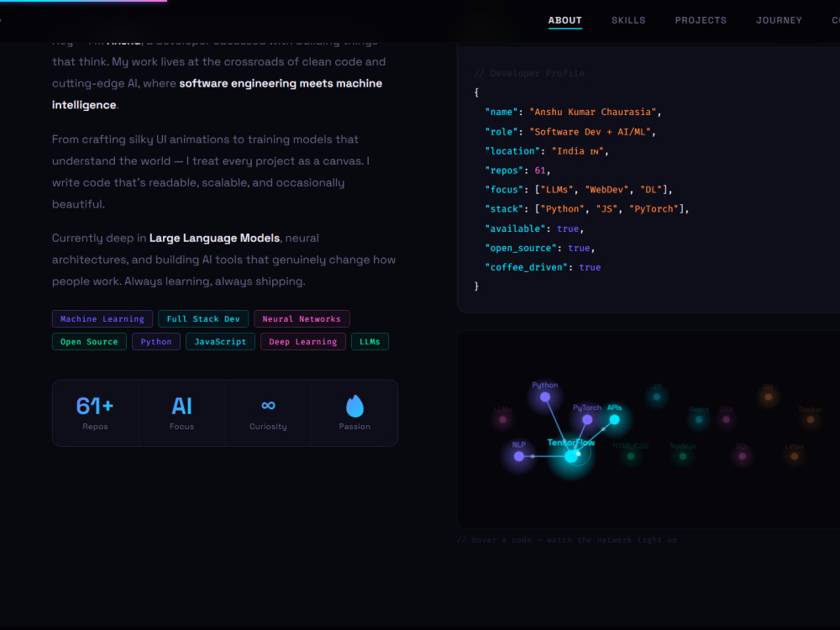Click the PyTorch node in the graph
Screen dimensions: 840x630
click(587, 419)
